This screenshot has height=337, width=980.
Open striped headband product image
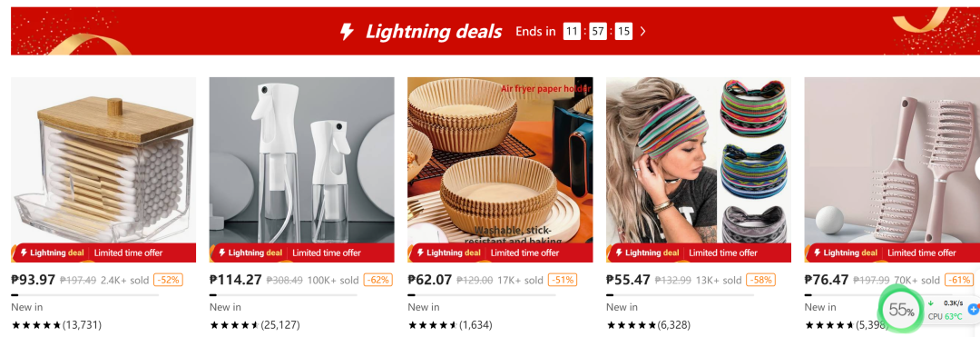[x=699, y=160]
